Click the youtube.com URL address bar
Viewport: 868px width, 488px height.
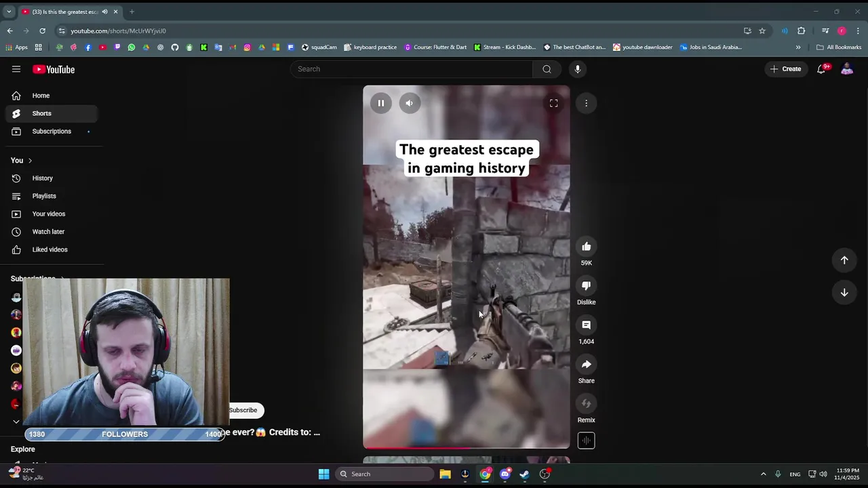[x=400, y=30]
